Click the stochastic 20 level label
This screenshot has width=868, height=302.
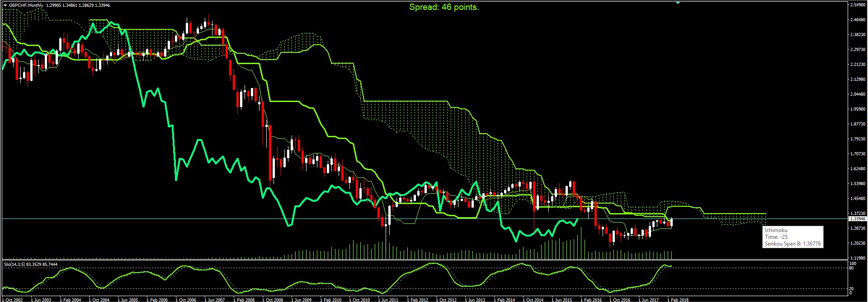tap(852, 288)
